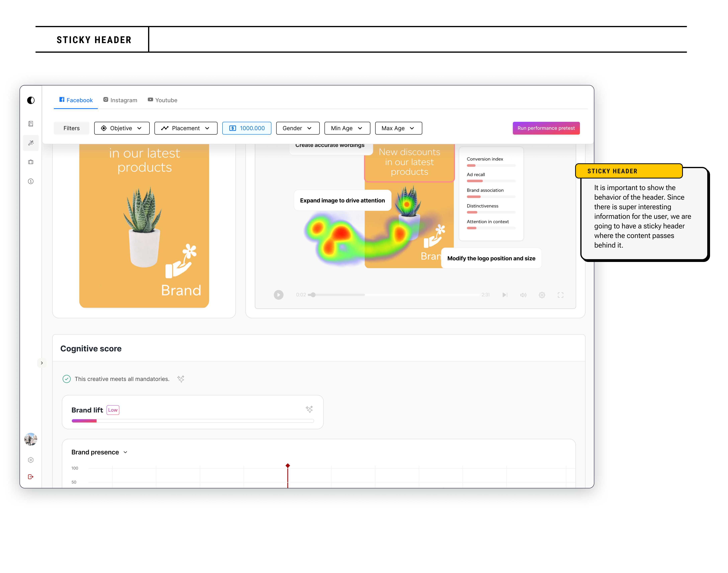Click the video progress slider handle
The height and width of the screenshot is (573, 728).
313,295
